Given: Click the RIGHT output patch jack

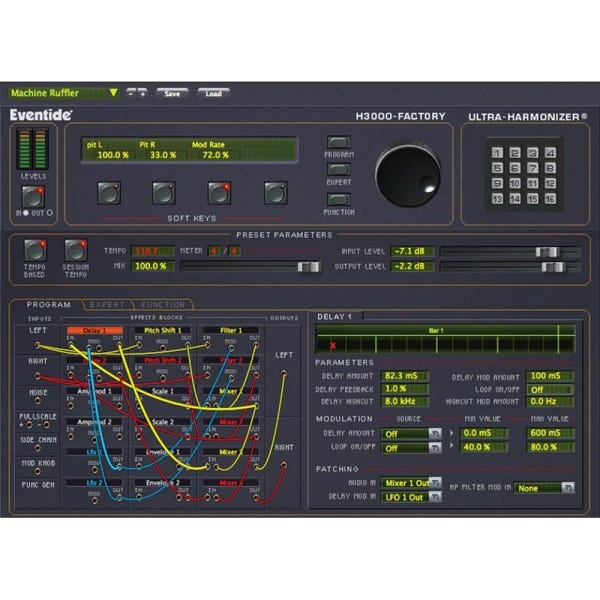Looking at the screenshot, I should [284, 465].
